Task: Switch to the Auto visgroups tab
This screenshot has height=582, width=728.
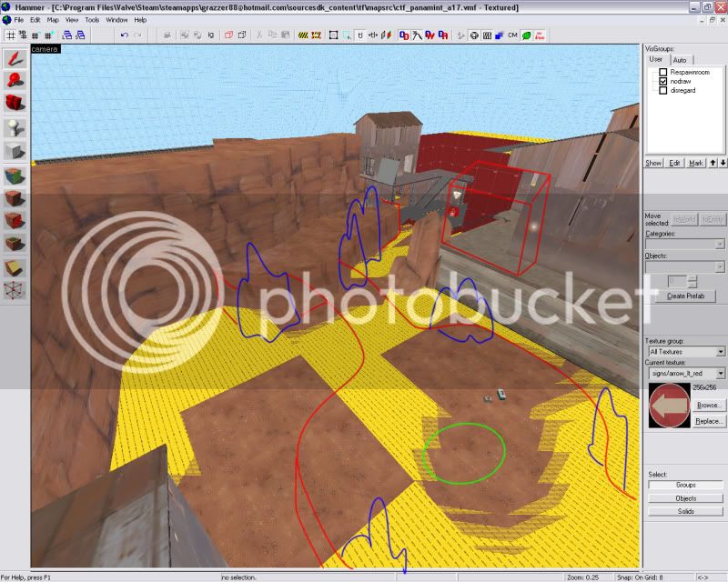Action: pos(680,60)
